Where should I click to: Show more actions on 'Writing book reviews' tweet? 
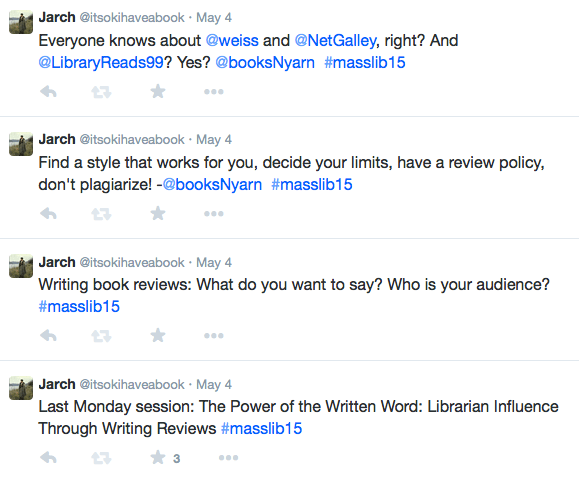(x=214, y=336)
